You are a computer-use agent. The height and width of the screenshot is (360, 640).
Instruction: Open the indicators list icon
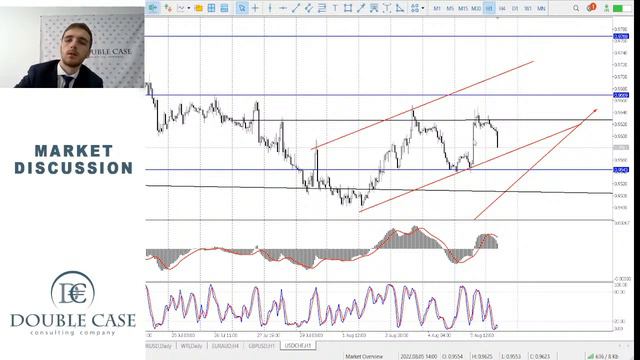click(168, 8)
